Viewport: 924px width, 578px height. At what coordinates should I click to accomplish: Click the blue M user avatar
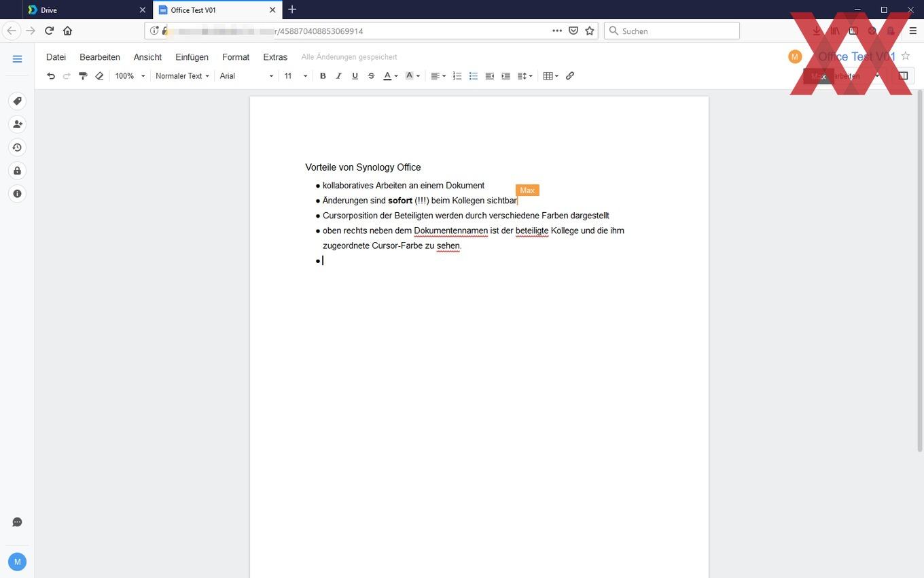pyautogui.click(x=18, y=562)
